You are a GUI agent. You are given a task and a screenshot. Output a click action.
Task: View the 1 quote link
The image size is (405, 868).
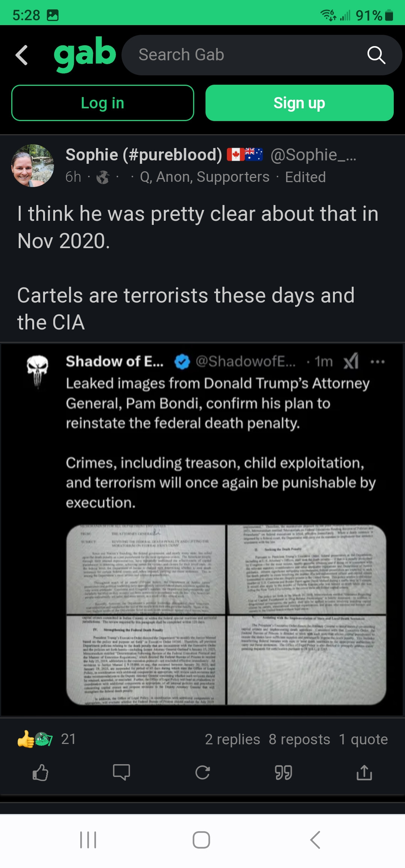[363, 739]
